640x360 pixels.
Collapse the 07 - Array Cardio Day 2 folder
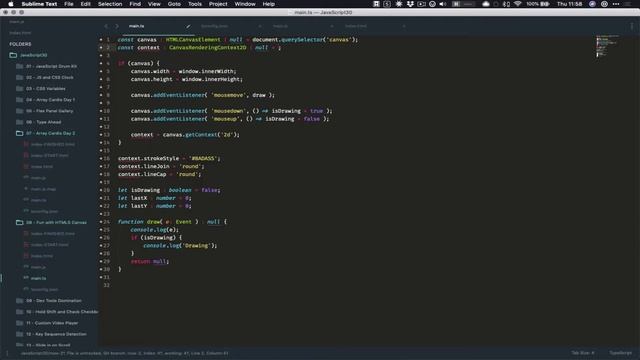point(50,133)
